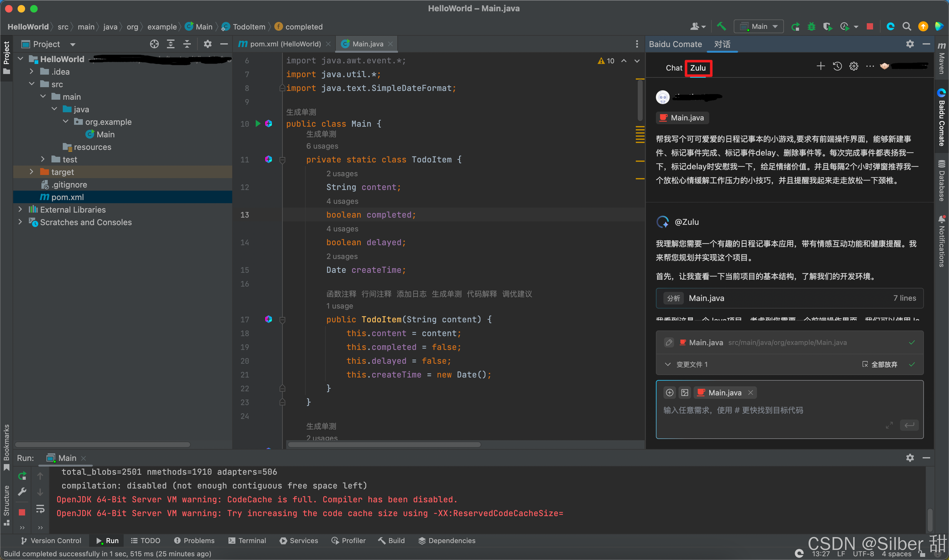Collapse the org.example package
Viewport: 949px width, 560px height.
pos(66,122)
